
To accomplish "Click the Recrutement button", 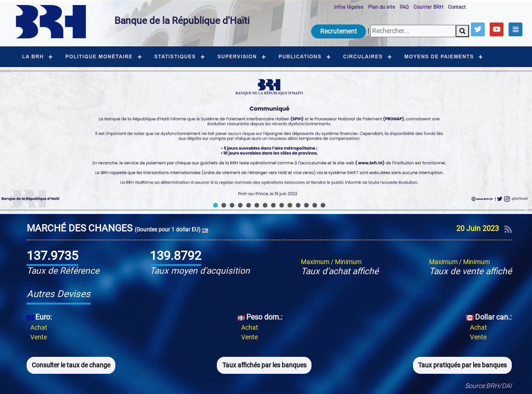I will [338, 31].
